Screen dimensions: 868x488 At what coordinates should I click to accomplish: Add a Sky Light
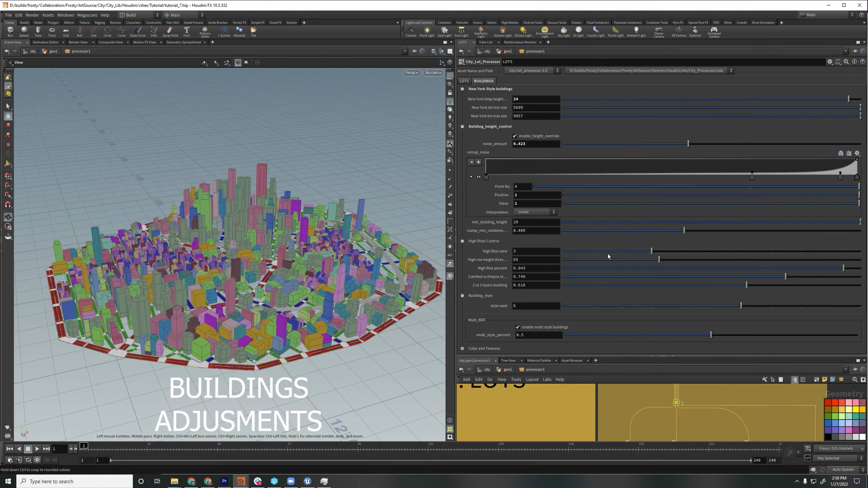[564, 32]
